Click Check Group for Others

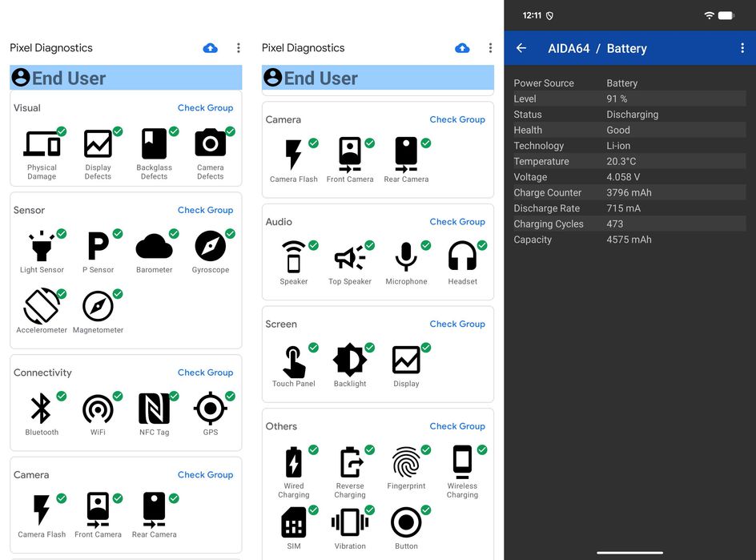457,426
